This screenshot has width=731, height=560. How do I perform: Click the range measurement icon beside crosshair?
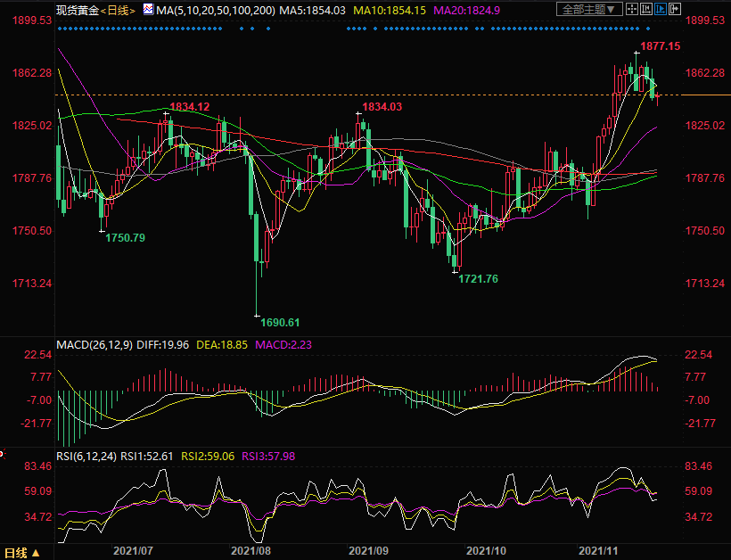646,9
